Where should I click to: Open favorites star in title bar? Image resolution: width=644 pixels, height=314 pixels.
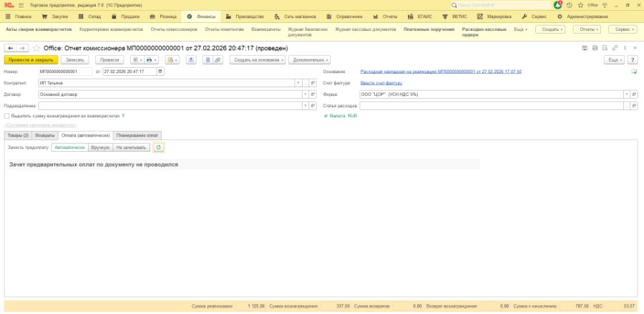click(x=580, y=5)
